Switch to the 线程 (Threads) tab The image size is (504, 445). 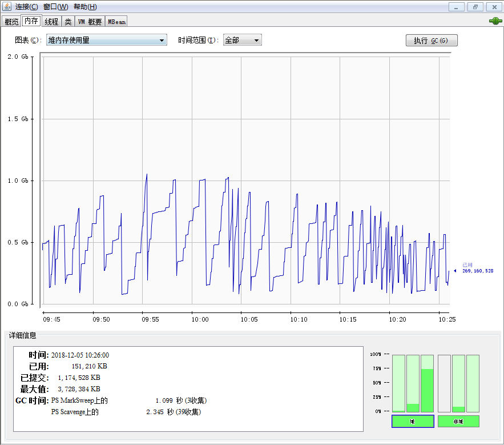[51, 22]
